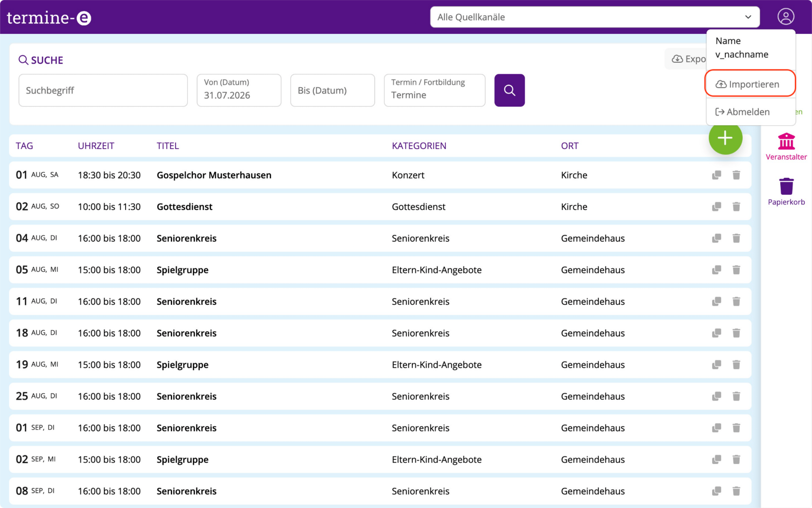Image resolution: width=812 pixels, height=508 pixels.
Task: Open the user account profile icon
Action: click(786, 17)
